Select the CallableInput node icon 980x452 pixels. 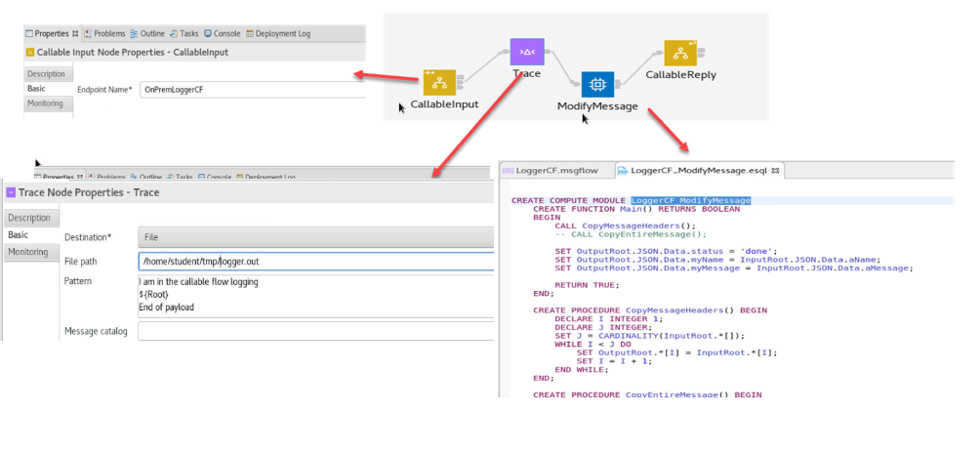(x=440, y=82)
